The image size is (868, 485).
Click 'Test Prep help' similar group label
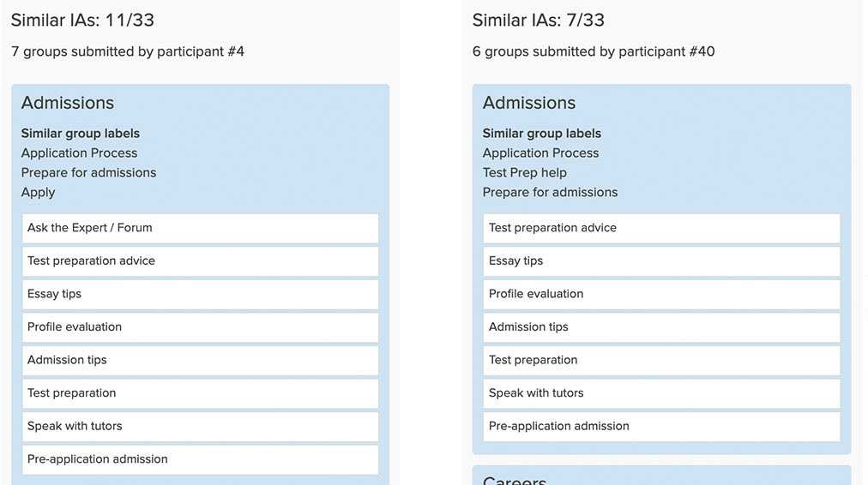[x=525, y=172]
